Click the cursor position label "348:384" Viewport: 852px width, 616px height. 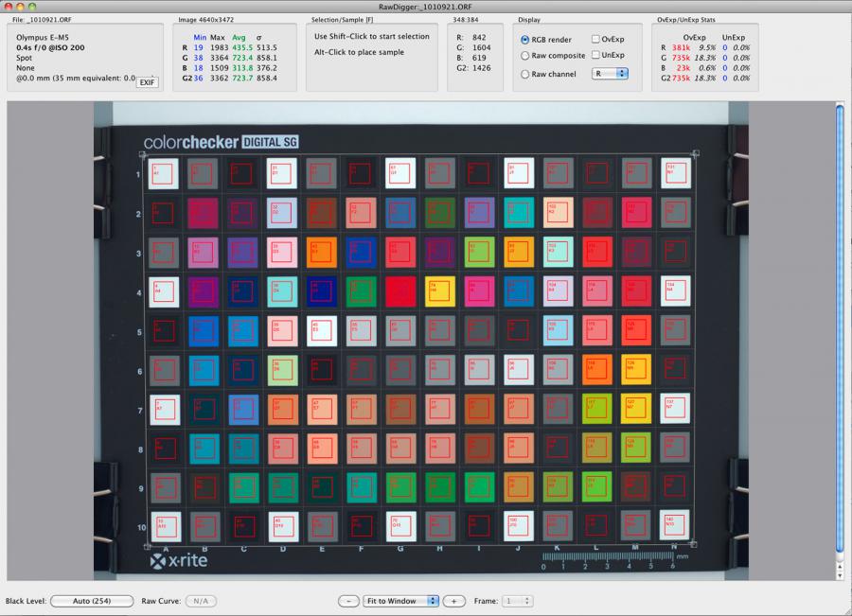(465, 20)
